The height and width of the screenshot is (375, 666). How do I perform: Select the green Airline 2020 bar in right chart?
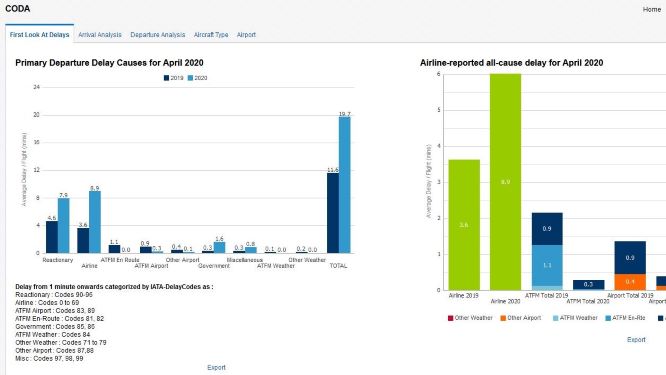[505, 182]
